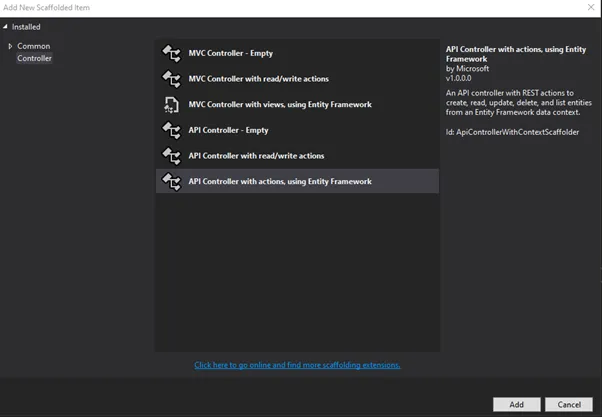Screen dimensions: 602x417
Task: Click icon beside MVC Controller with read/write actions
Action: pos(171,79)
